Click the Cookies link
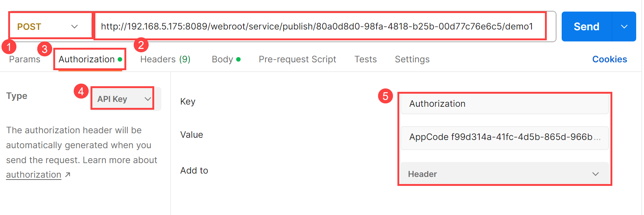 tap(609, 59)
